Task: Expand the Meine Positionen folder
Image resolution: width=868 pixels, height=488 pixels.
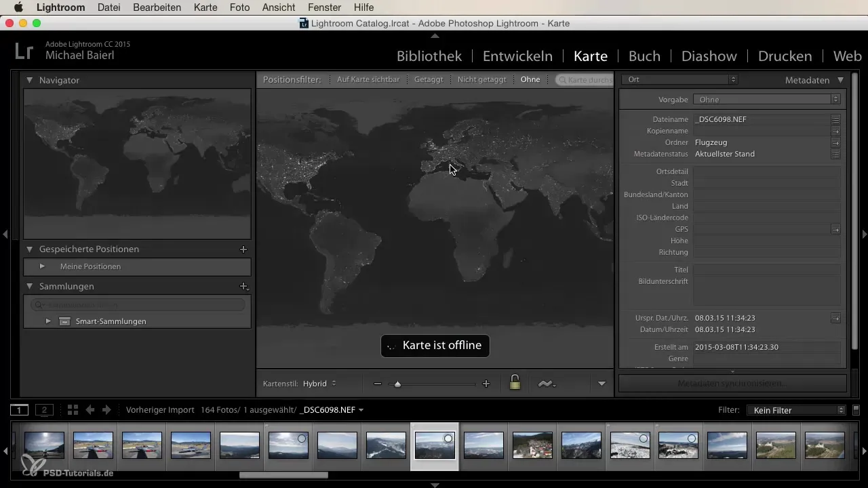Action: pyautogui.click(x=42, y=266)
